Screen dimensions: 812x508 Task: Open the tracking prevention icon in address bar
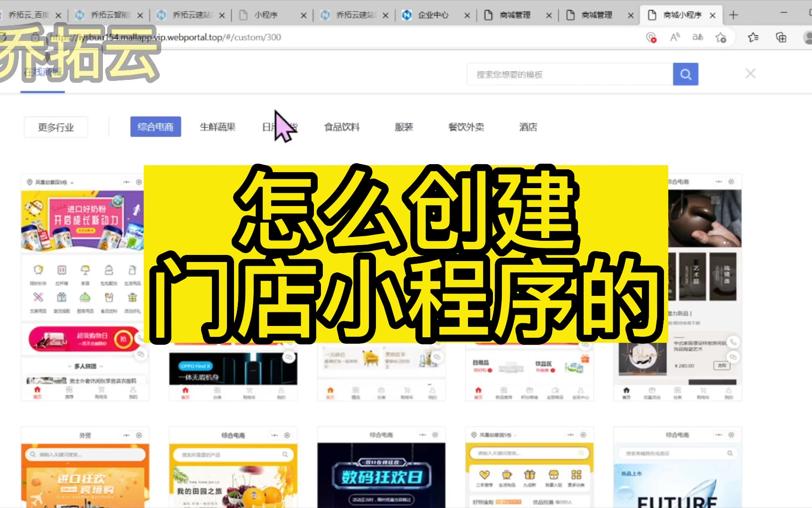651,37
